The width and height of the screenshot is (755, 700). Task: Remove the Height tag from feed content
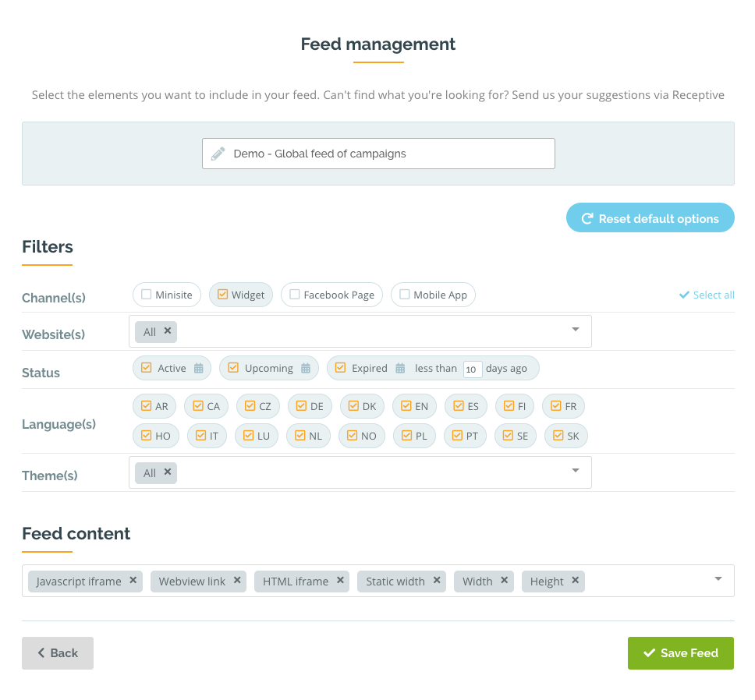(576, 581)
